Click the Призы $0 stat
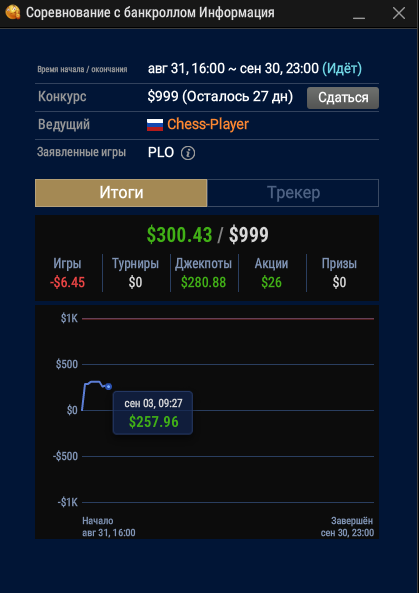Image resolution: width=419 pixels, height=593 pixels. [x=339, y=273]
